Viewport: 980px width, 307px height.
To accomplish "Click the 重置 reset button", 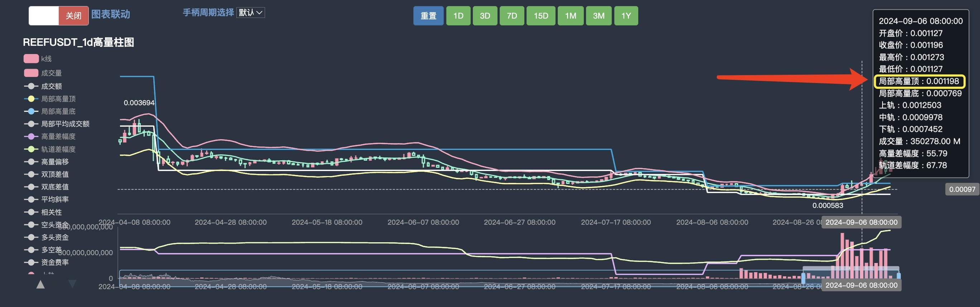I will click(428, 16).
